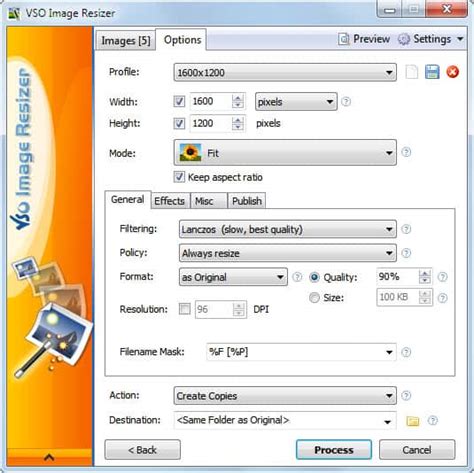The width and height of the screenshot is (474, 473).
Task: Save the profile with the floppy disk icon
Action: (x=432, y=72)
